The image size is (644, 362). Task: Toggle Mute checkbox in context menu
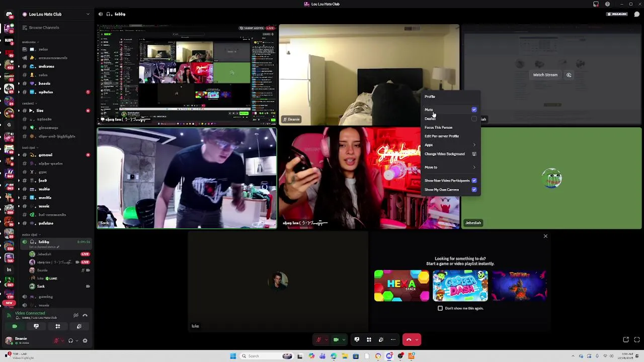(474, 110)
